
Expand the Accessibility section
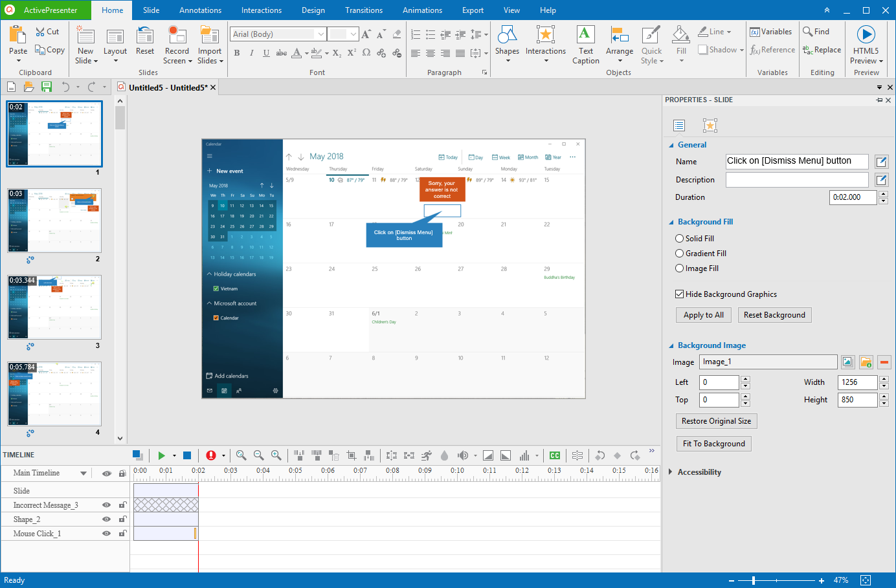671,472
